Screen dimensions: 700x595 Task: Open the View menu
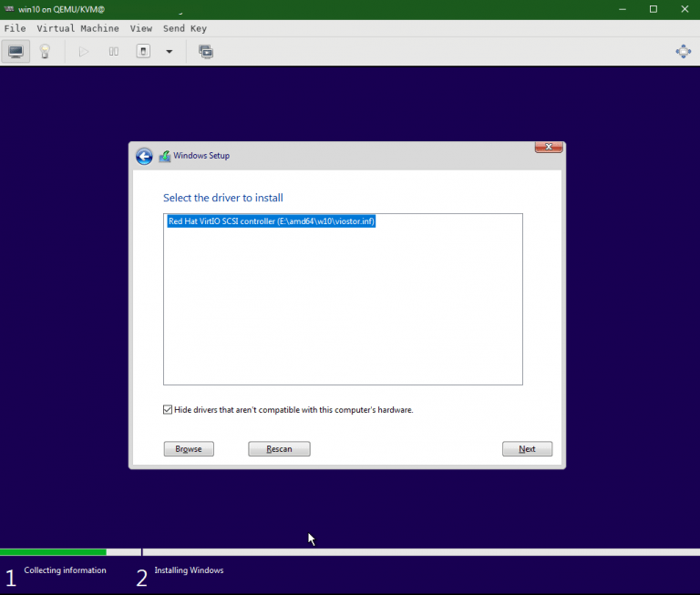point(141,28)
